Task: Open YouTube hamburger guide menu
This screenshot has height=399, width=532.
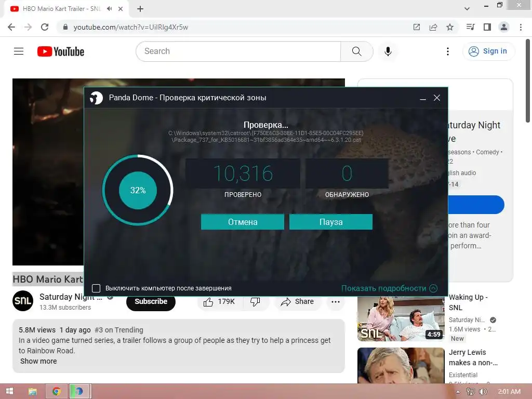Action: tap(19, 51)
